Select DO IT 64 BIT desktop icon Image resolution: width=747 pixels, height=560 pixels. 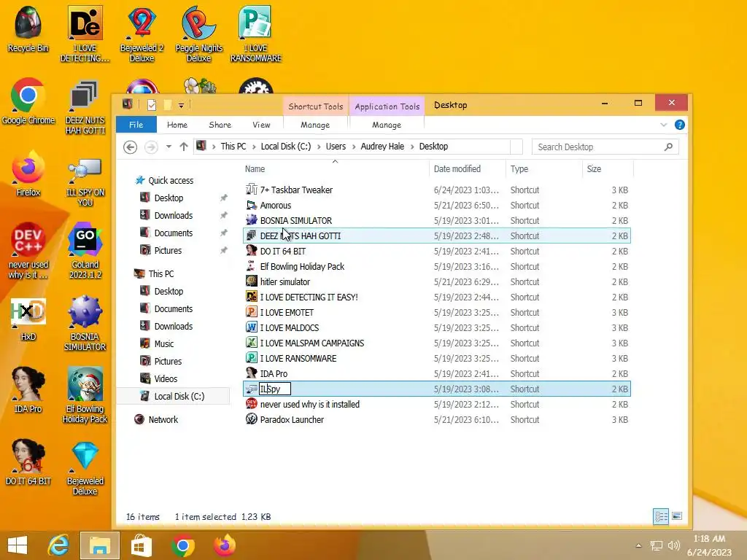point(28,463)
